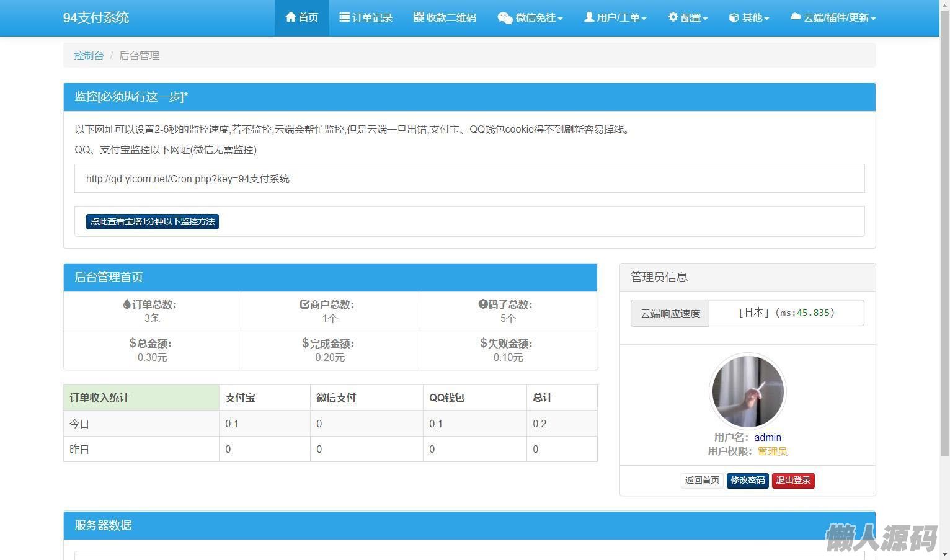Click the order records list icon
Viewport: 950px width, 560px height.
[x=344, y=17]
